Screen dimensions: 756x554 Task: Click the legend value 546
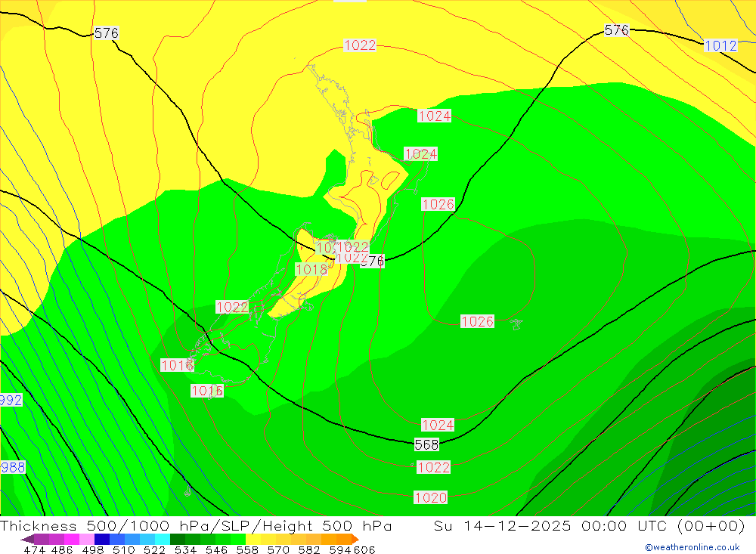216,549
